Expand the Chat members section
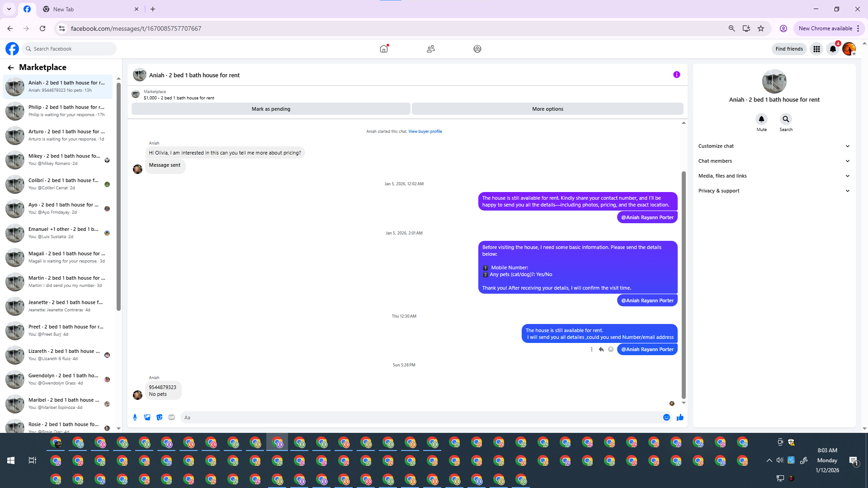The image size is (868, 488). (774, 161)
